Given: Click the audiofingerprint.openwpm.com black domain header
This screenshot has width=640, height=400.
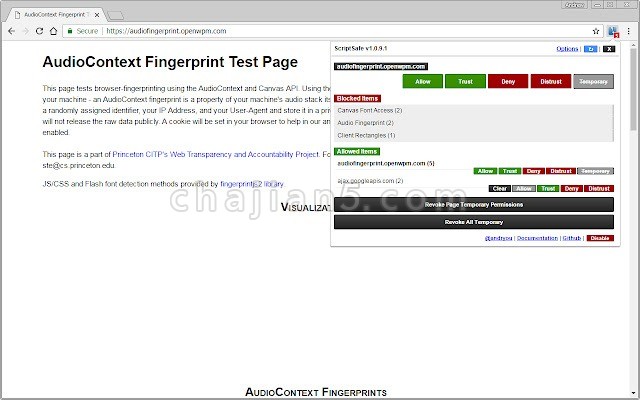Looking at the screenshot, I should point(381,67).
